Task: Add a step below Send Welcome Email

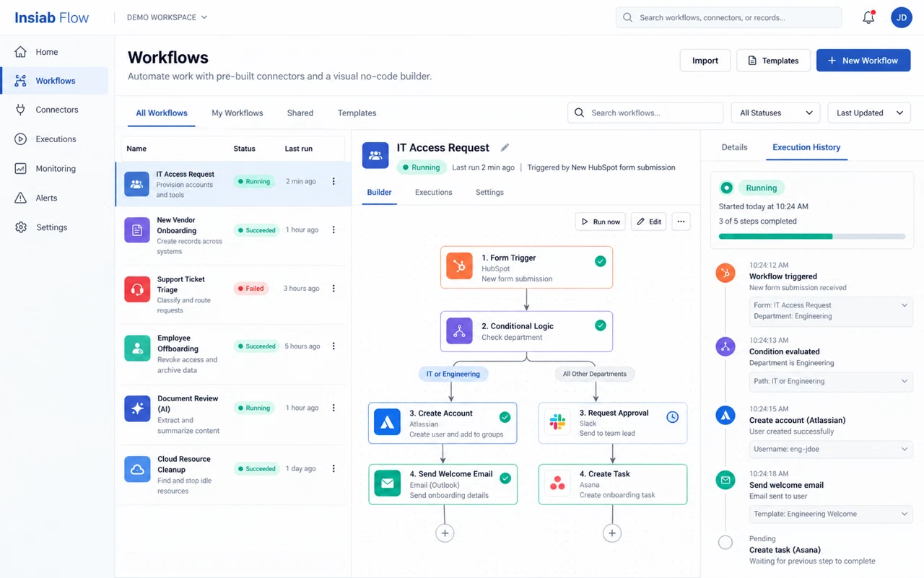Action: [x=445, y=533]
